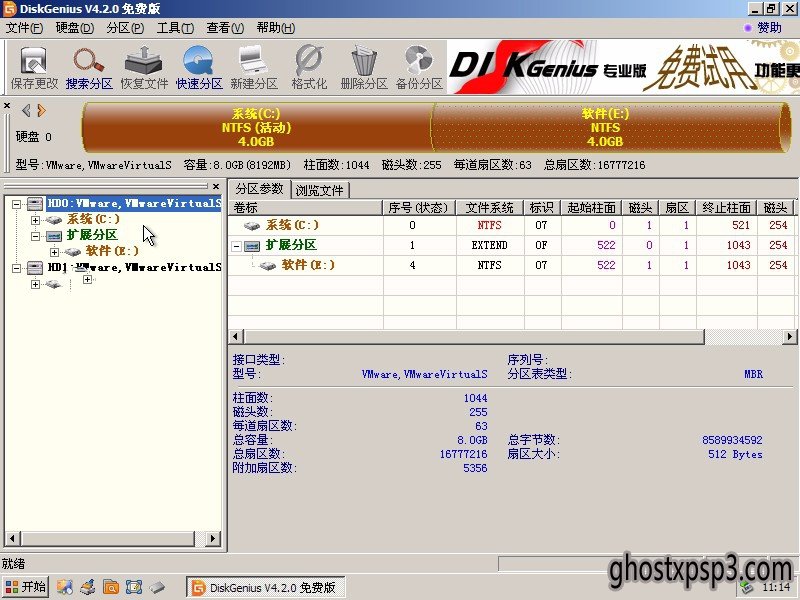
Task: Click EXTEND file system cell
Action: pos(489,245)
